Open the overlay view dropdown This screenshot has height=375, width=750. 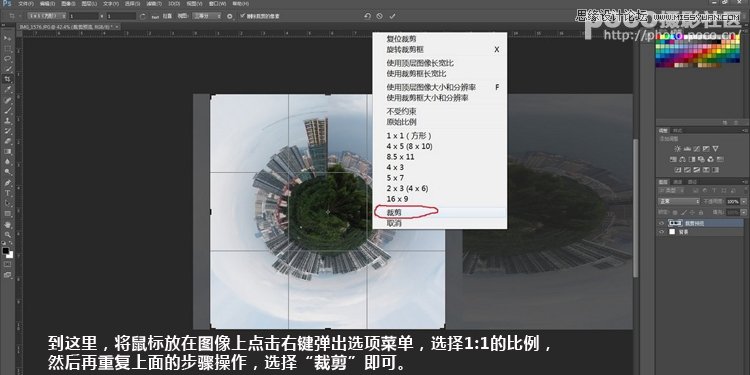click(x=206, y=16)
